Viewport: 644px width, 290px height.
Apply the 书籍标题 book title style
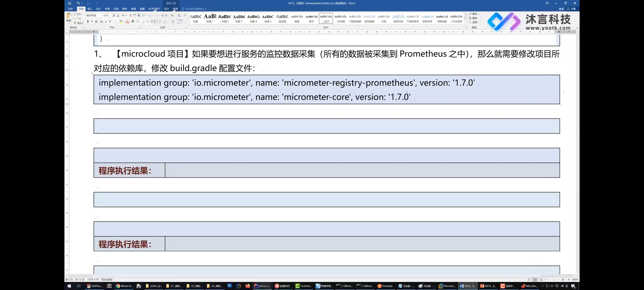[x=442, y=18]
